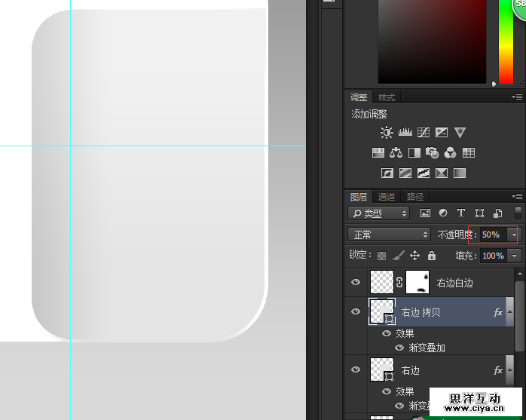Click the hue spectrum strip in color picker
Screen dimensions: 526x420
506,41
